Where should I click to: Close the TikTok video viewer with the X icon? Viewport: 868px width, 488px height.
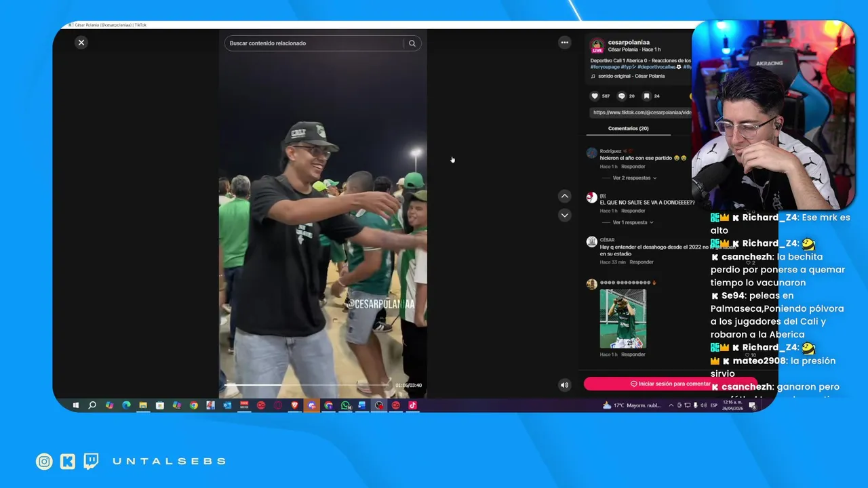pyautogui.click(x=81, y=43)
